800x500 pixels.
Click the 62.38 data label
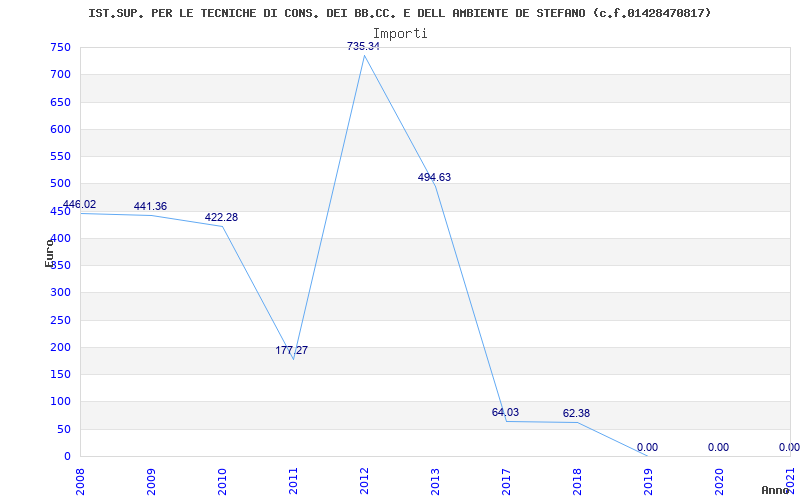tap(577, 413)
